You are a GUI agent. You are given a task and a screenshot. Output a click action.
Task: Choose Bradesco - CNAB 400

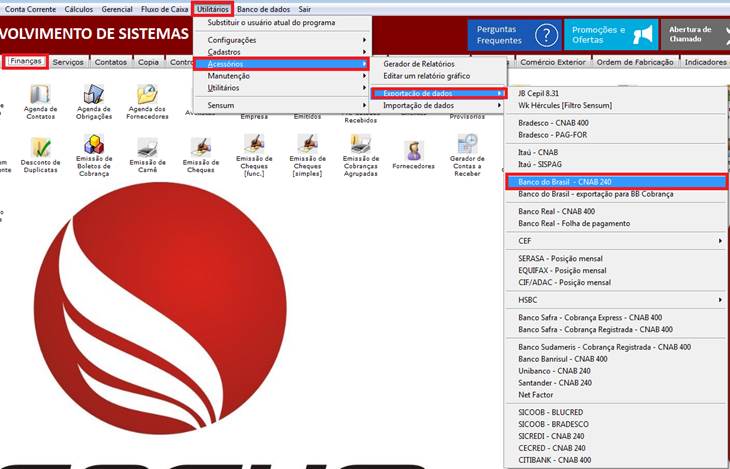[617, 123]
